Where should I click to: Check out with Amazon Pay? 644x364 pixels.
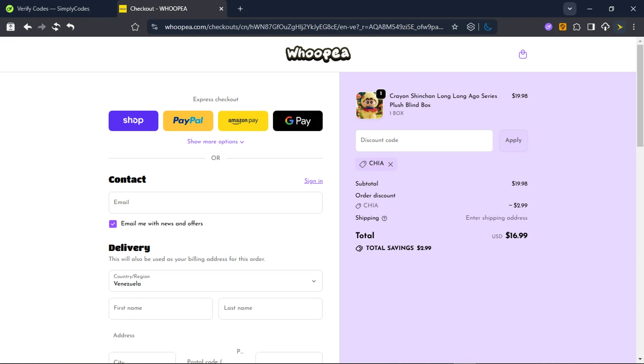pyautogui.click(x=243, y=121)
